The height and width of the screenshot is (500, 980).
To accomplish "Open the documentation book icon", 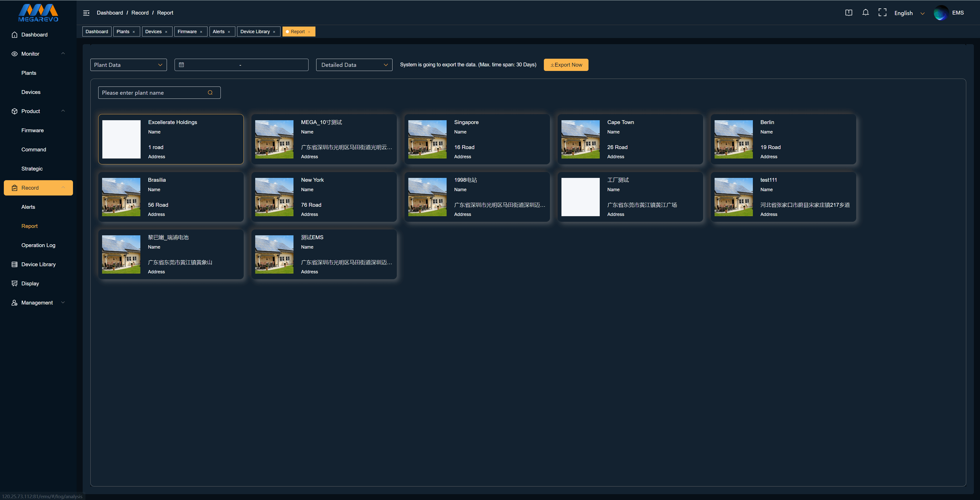I will point(849,13).
